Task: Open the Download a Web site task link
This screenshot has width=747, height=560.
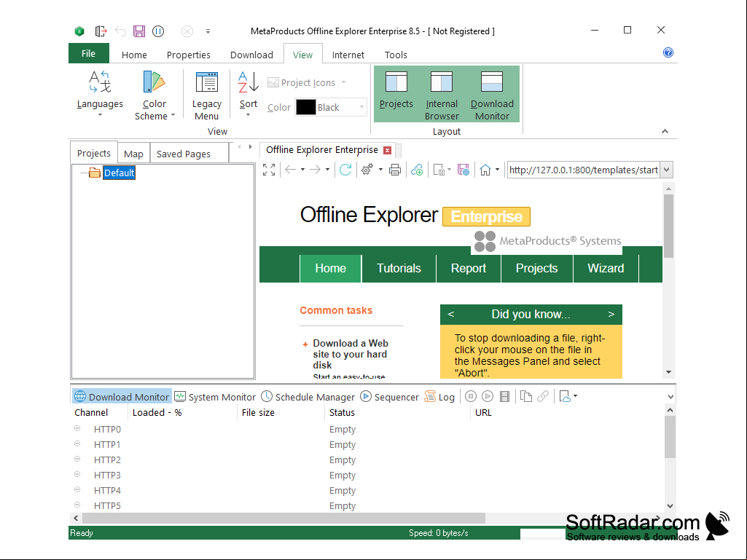Action: [x=351, y=355]
